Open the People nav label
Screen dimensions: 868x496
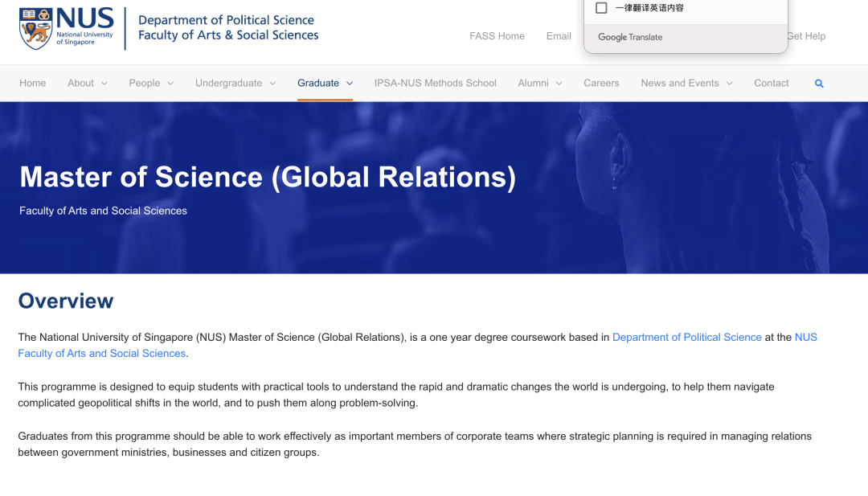(x=145, y=83)
